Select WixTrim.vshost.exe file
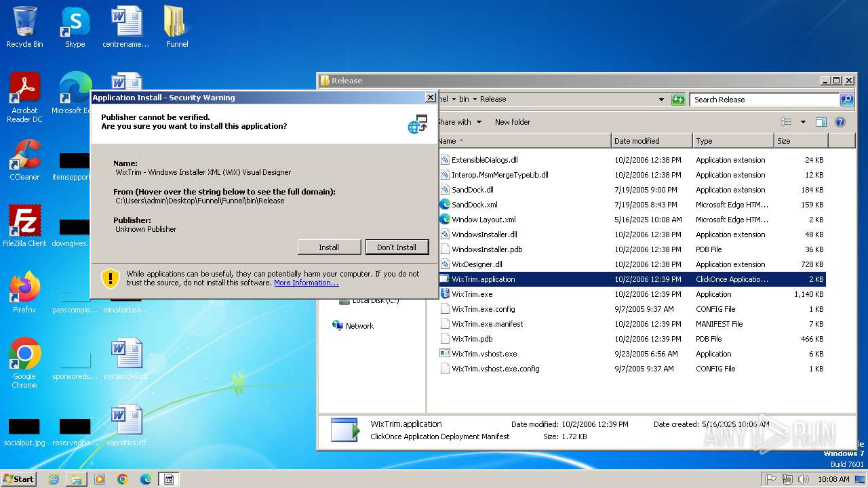The width and height of the screenshot is (868, 488). pos(484,354)
